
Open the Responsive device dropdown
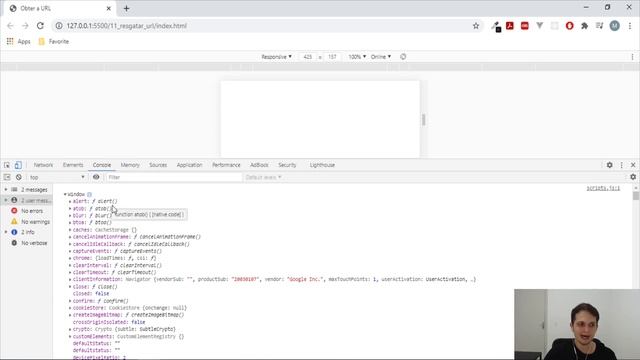pyautogui.click(x=276, y=57)
